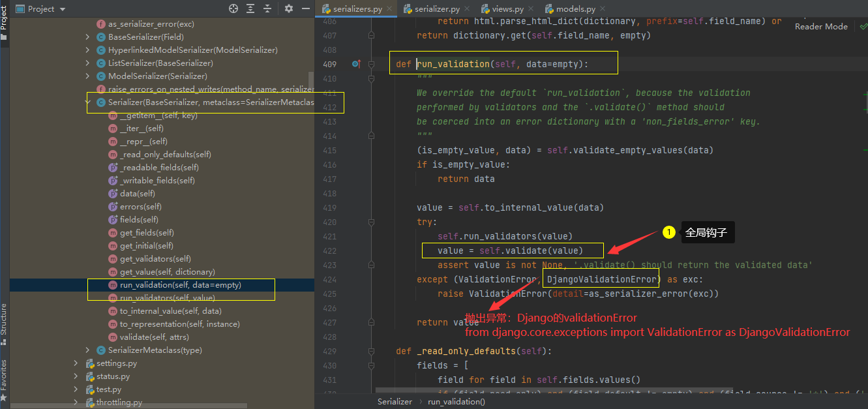Viewport: 868px width, 409px height.
Task: Click the class icon of BaseSerializer(Field)
Action: pos(101,37)
